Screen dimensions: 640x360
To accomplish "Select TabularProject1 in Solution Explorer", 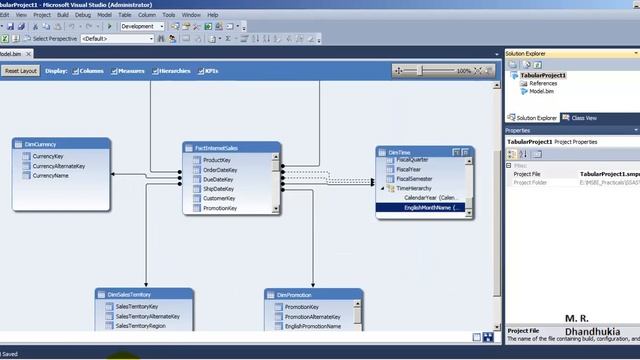I will [x=543, y=76].
